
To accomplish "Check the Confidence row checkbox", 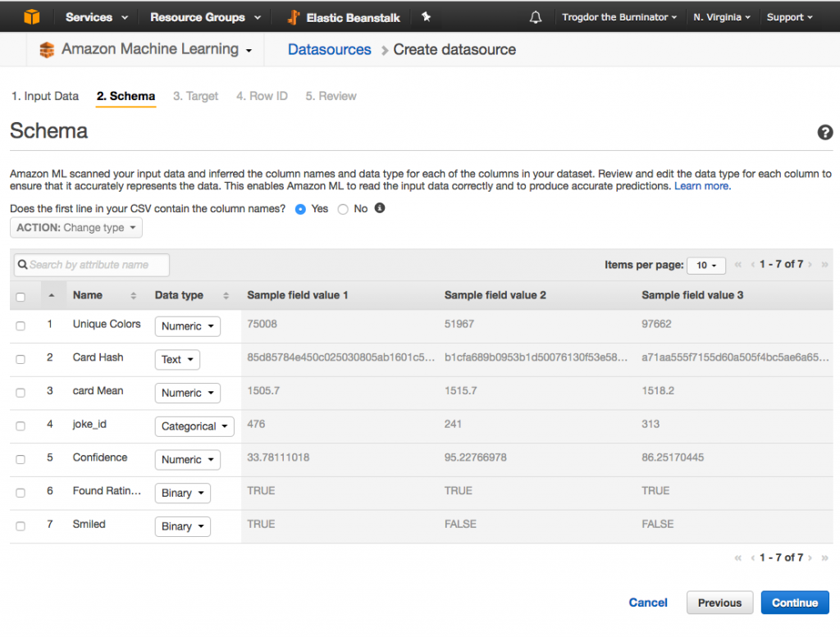I will point(21,459).
